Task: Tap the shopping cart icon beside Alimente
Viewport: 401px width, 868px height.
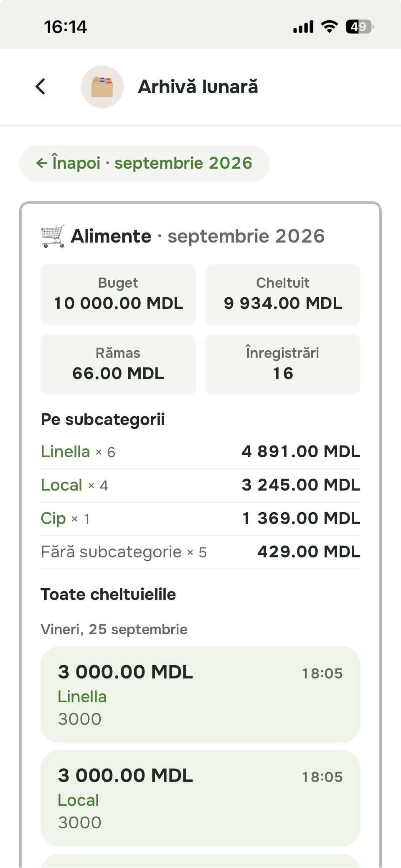Action: (53, 236)
